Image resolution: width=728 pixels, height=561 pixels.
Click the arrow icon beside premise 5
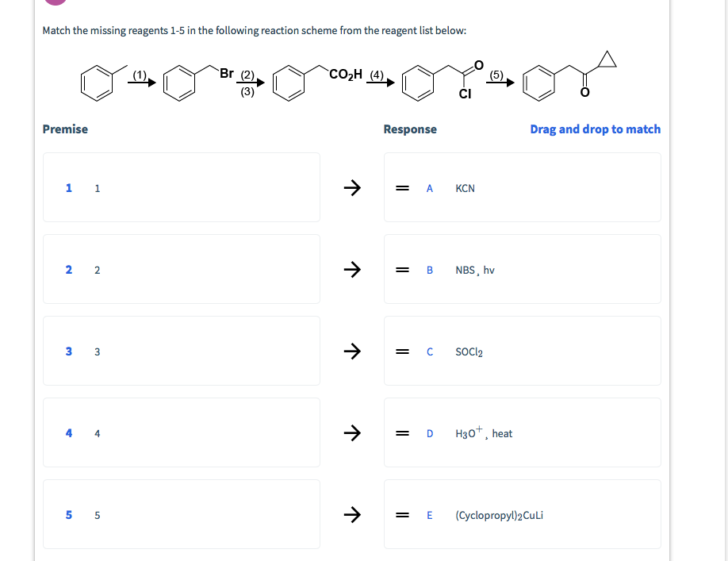click(x=351, y=514)
